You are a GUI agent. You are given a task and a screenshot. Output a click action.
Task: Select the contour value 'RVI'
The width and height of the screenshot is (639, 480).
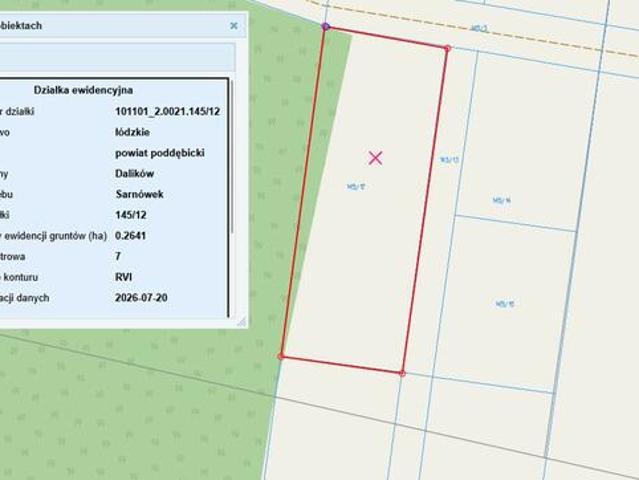(x=123, y=277)
